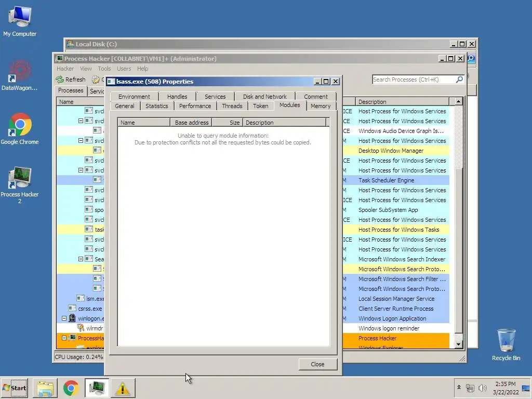
Task: Sort modules by Name column header
Action: coord(144,123)
